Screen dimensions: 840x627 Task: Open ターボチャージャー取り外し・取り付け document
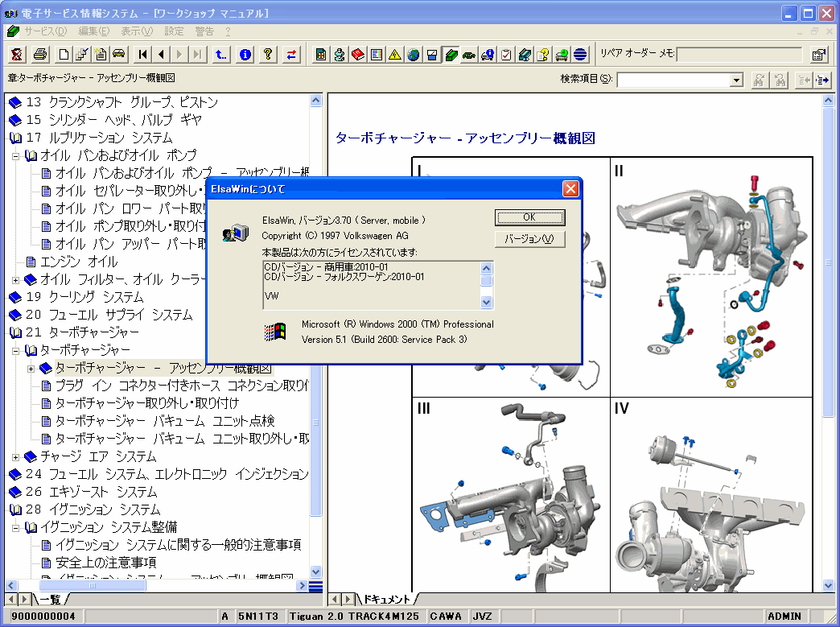point(147,403)
